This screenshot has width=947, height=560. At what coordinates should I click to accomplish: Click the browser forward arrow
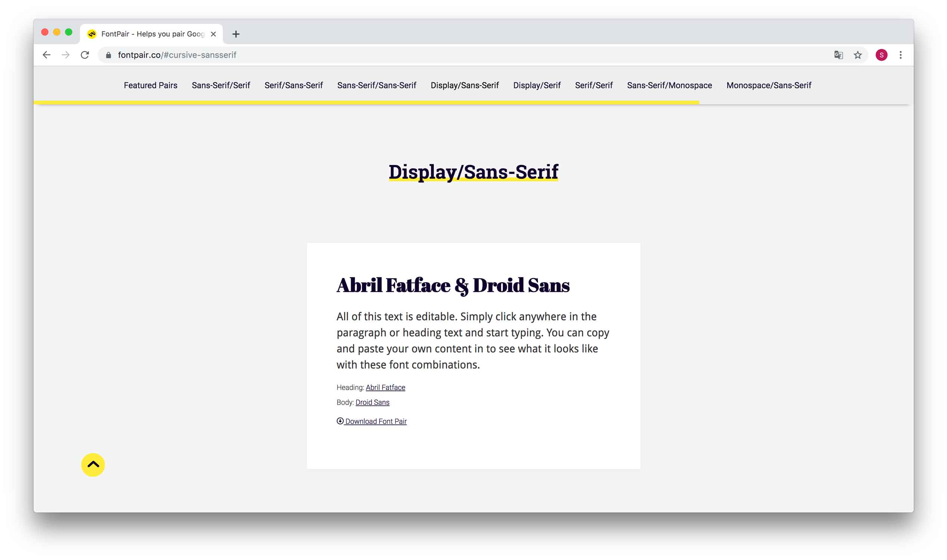pyautogui.click(x=66, y=55)
